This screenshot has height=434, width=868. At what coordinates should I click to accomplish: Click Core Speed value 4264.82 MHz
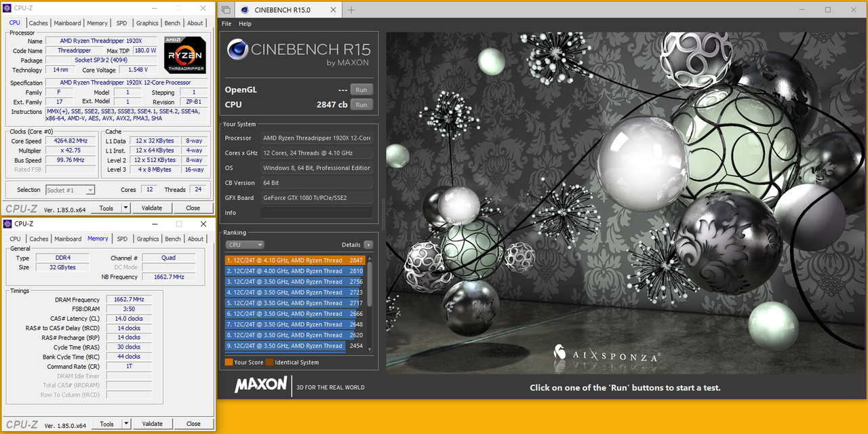70,141
